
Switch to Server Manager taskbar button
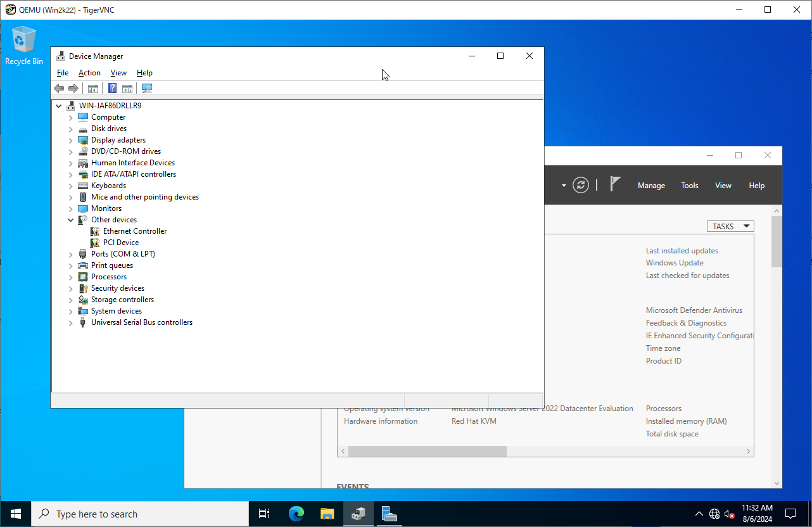click(x=390, y=514)
